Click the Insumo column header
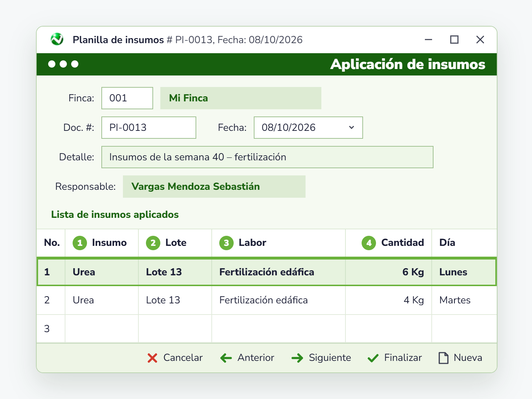This screenshot has width=532, height=399. click(x=102, y=243)
